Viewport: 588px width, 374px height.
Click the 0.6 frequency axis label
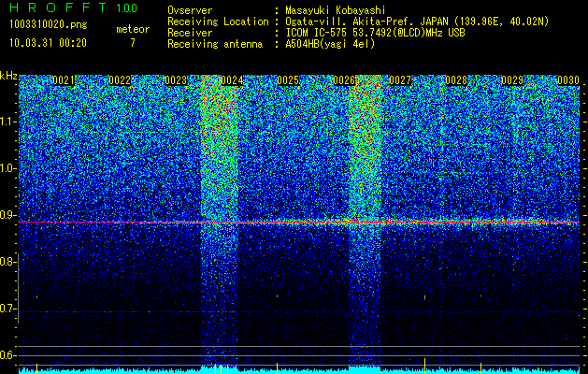tap(7, 355)
